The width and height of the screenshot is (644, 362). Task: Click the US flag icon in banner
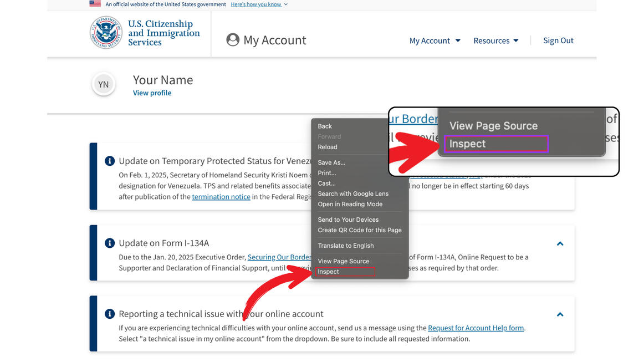(95, 4)
